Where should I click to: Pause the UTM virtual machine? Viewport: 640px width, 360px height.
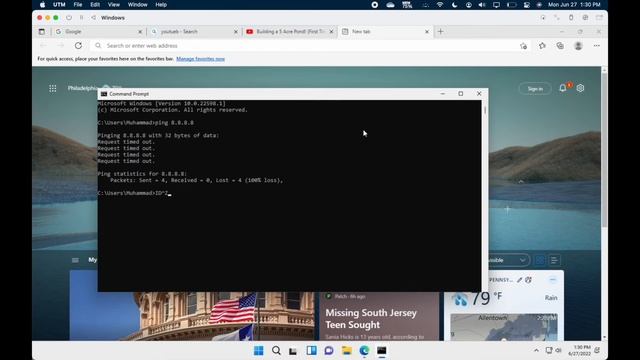(81, 18)
